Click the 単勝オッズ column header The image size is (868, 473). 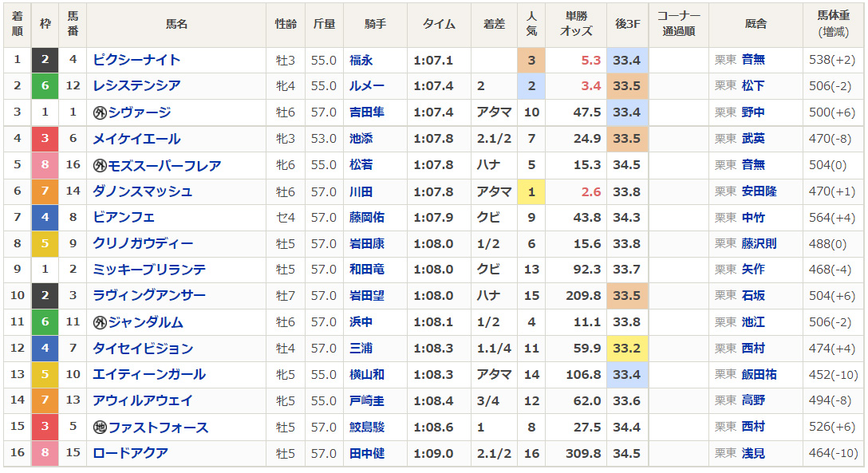(x=576, y=25)
